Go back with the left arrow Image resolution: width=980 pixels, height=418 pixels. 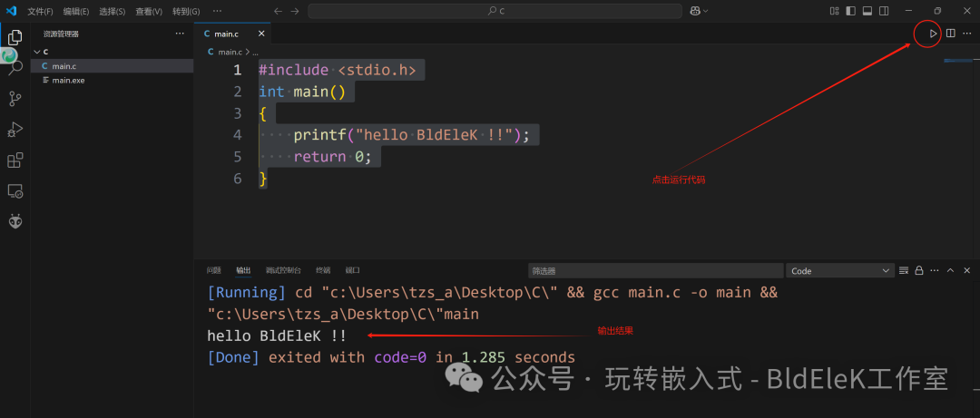tap(279, 11)
